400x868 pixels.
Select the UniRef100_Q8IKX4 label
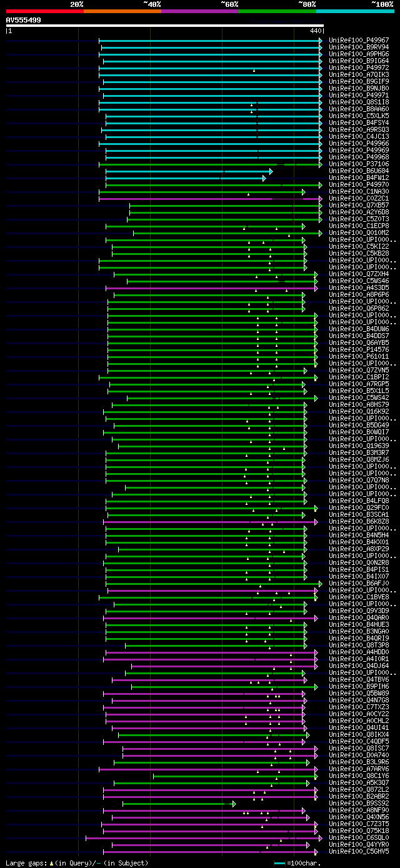click(x=359, y=734)
